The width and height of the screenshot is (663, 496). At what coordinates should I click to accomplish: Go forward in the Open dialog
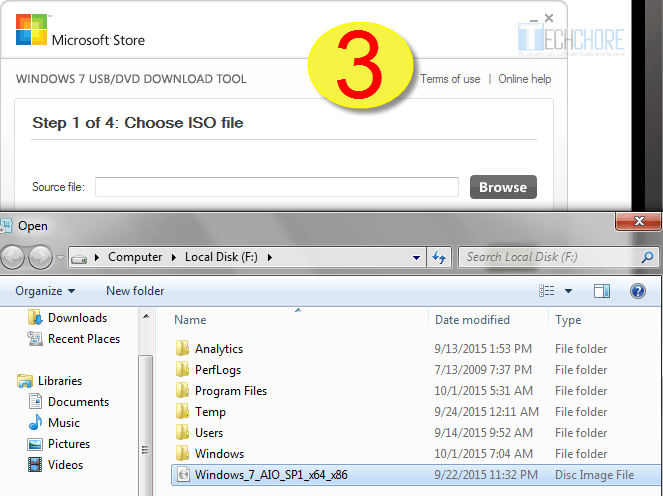pos(40,257)
